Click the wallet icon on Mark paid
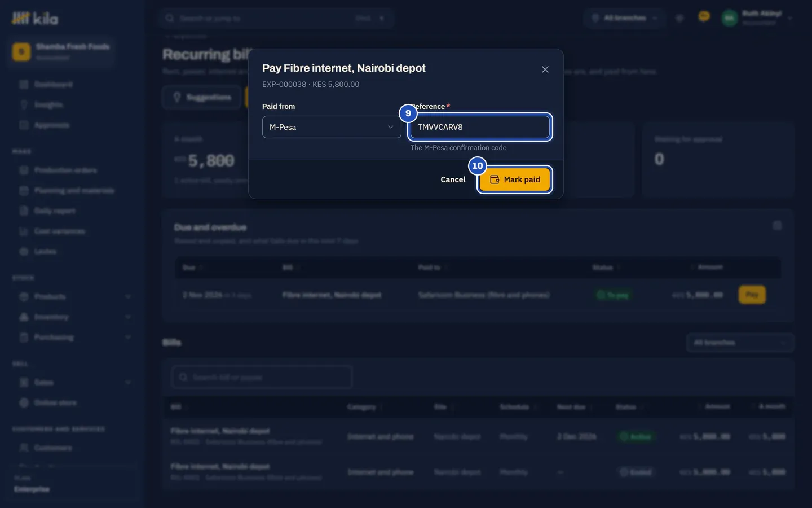Viewport: 812px width, 508px height. tap(495, 179)
